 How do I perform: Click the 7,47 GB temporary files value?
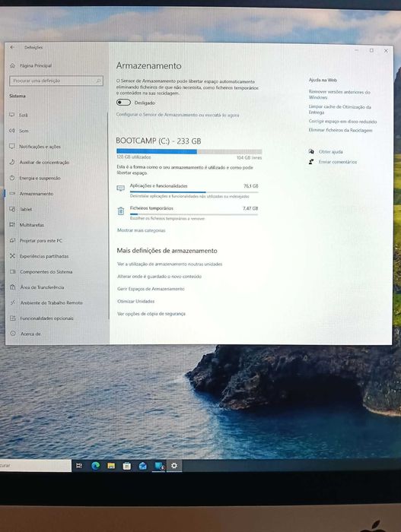coord(250,208)
